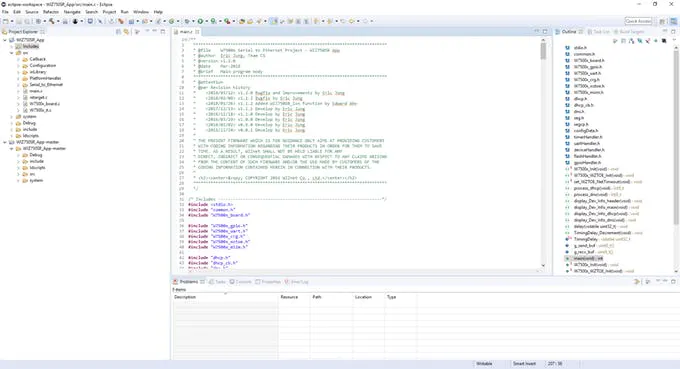Viewport: 680px width, 369px height.
Task: Click the Problems view filter icon
Action: coord(637,281)
